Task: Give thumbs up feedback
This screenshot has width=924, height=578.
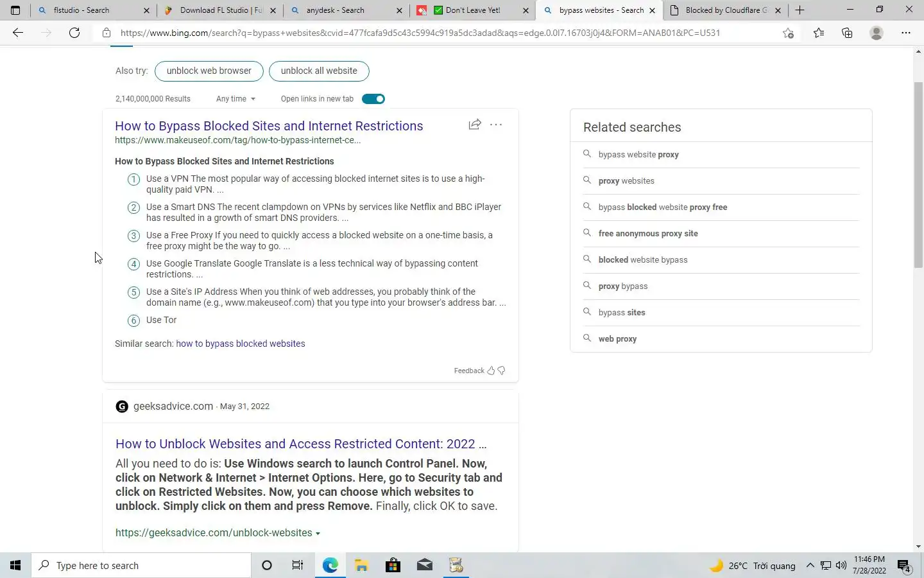Action: 491,371
